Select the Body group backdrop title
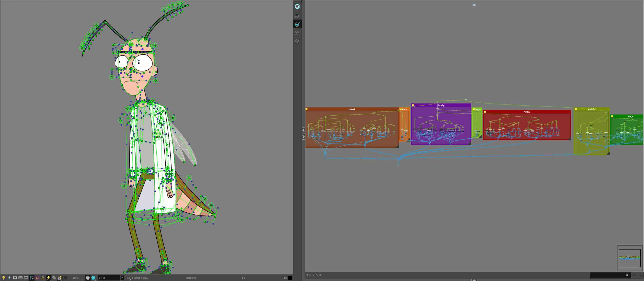Viewport: 644px width, 281px height. [441, 105]
